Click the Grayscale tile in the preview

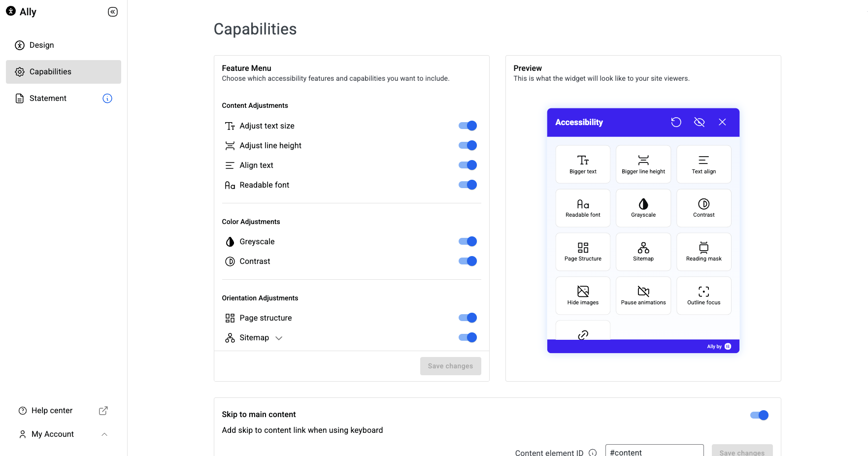click(643, 208)
